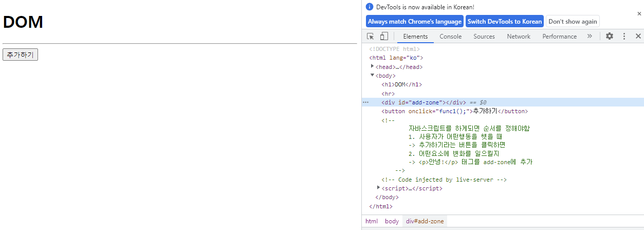Select the button onclick func1 row

coord(454,111)
